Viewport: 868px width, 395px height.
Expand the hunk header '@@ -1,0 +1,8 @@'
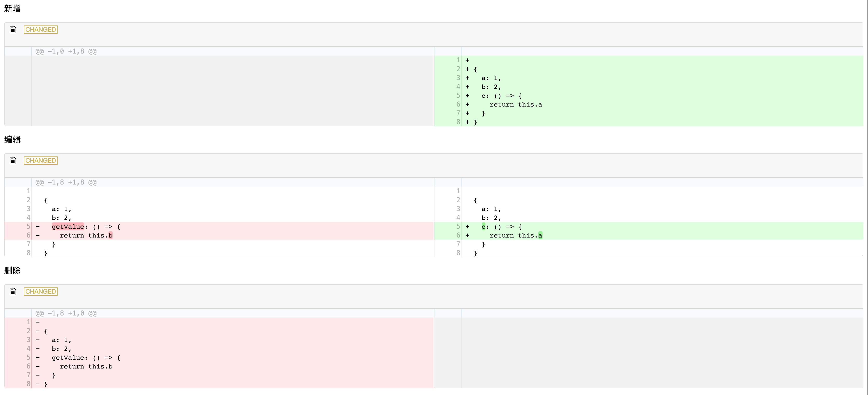coord(66,51)
